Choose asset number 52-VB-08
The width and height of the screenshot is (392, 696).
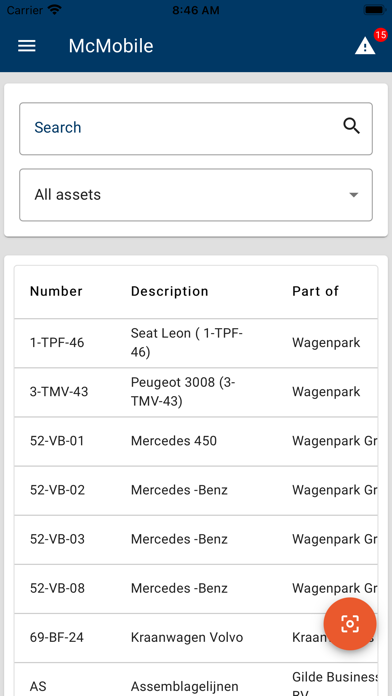coord(57,589)
